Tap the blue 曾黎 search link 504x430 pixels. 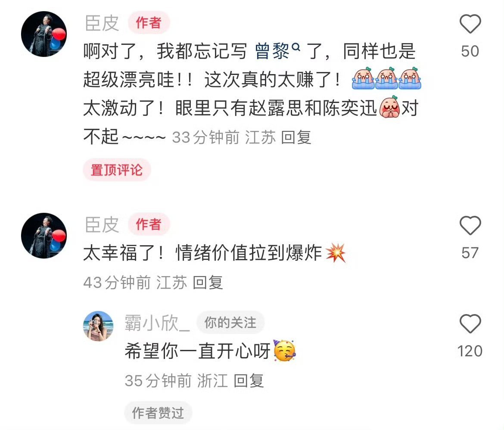coord(272,51)
